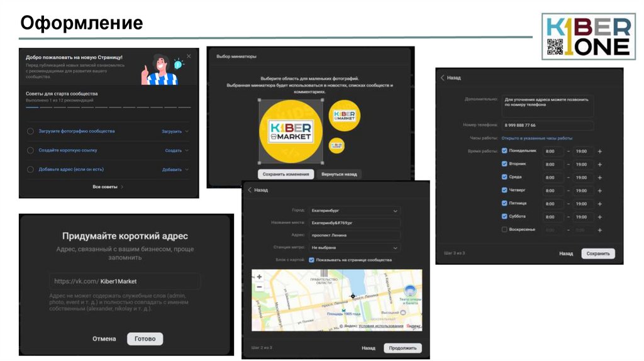The height and width of the screenshot is (361, 644).
Task: Click 'Продолжить' in address dialog
Action: pyautogui.click(x=402, y=348)
